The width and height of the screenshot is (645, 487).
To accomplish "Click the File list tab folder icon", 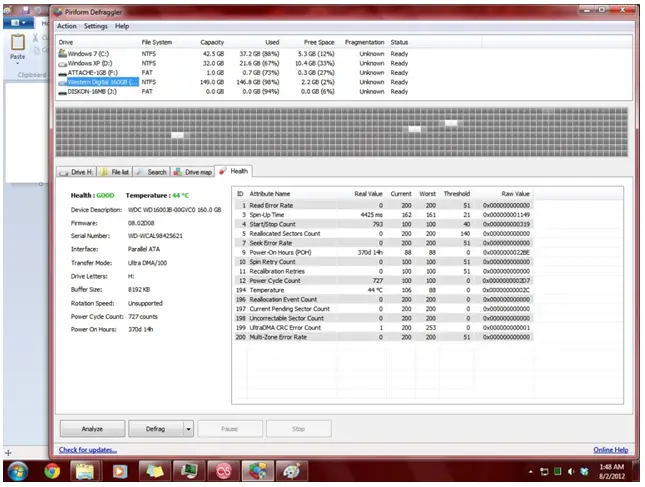I will pos(104,172).
